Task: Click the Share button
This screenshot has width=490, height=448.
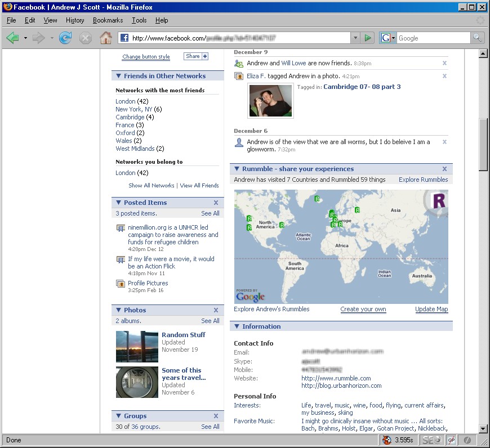Action: coord(196,56)
